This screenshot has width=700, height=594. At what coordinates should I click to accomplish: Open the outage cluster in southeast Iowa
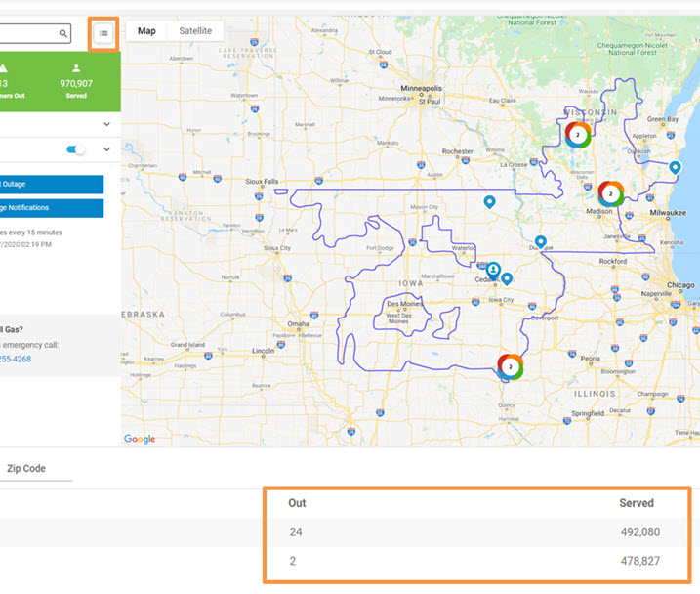[x=510, y=366]
